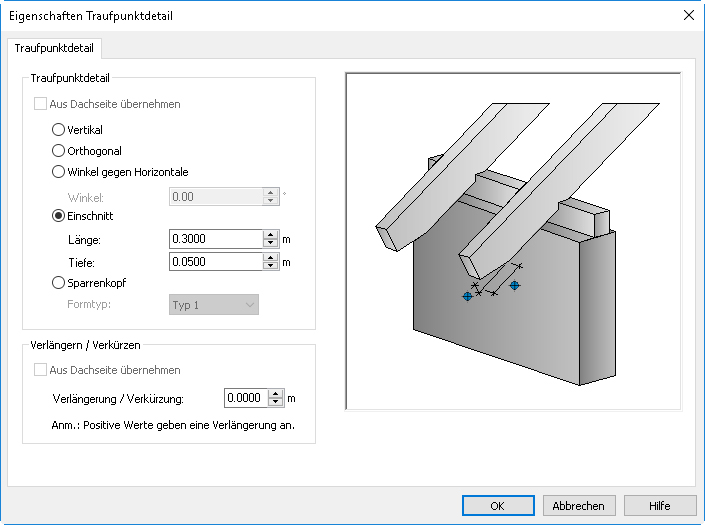Decrease Länge value with down arrow

271,244
